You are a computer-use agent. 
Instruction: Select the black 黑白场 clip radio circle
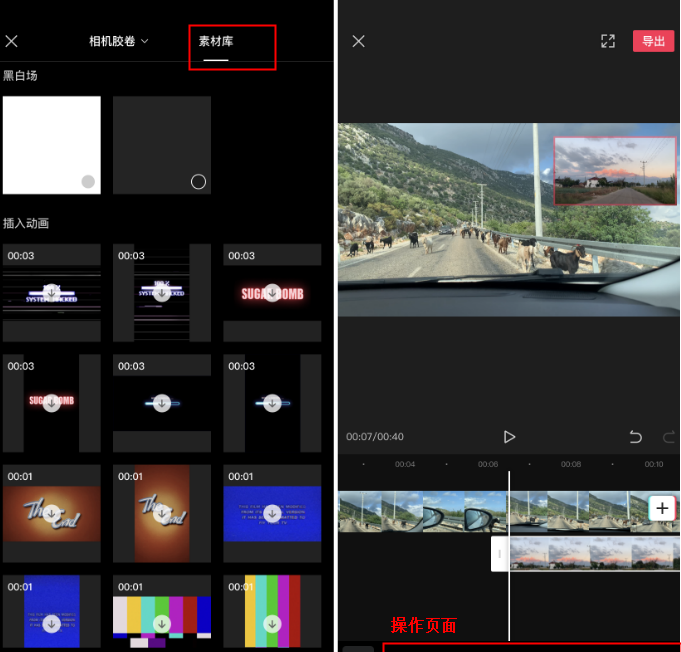(198, 181)
